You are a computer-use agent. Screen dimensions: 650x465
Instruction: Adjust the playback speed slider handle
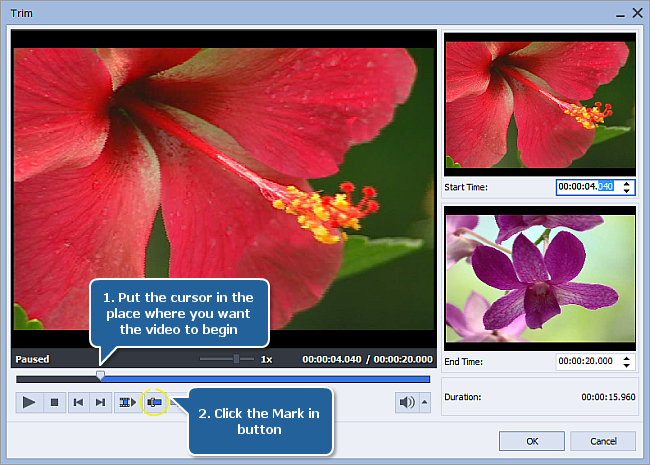pos(236,358)
